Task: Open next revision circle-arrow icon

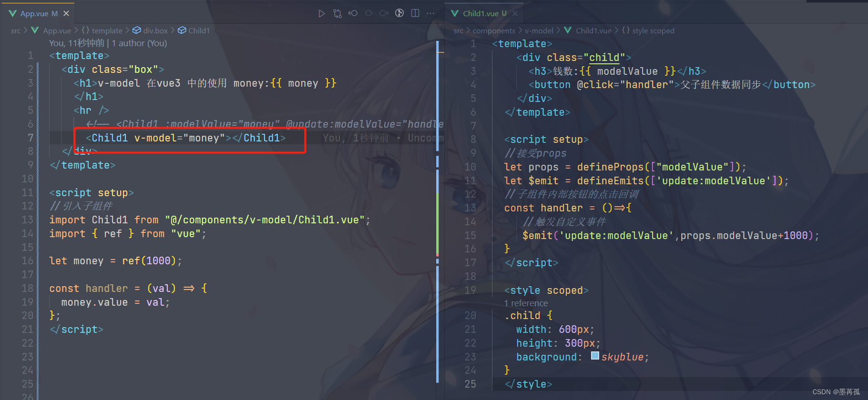Action: pos(384,13)
